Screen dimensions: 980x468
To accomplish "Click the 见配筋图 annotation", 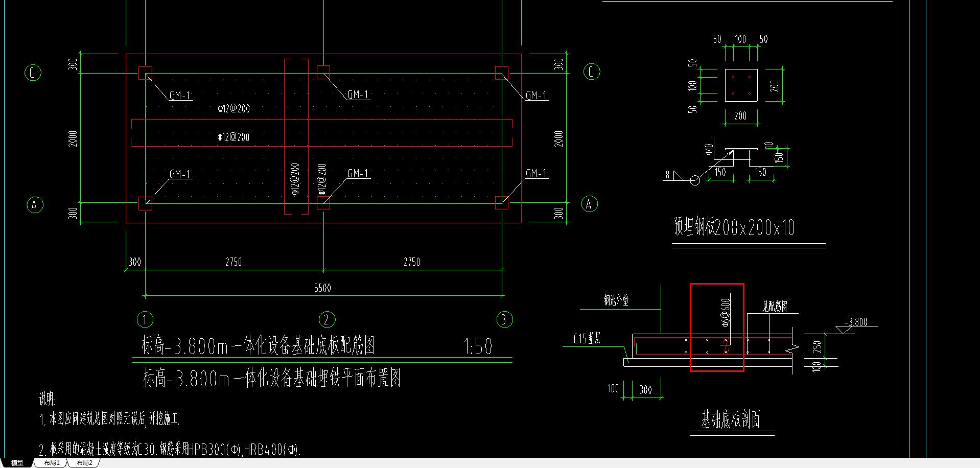I will point(775,307).
